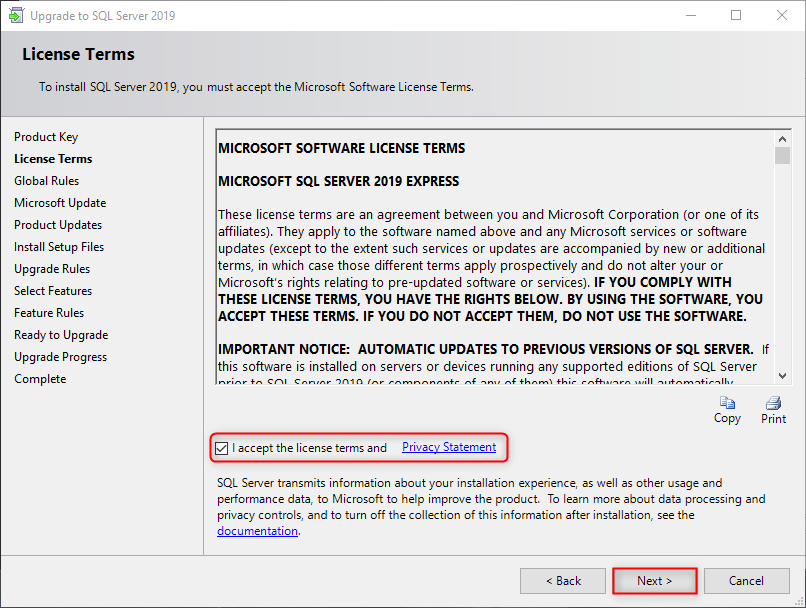Click the 'IMPORTANT NOTICE' license paragraph

coord(493,366)
